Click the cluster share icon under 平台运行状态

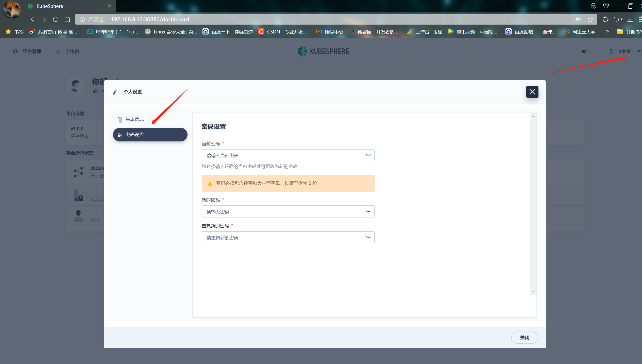click(x=78, y=172)
